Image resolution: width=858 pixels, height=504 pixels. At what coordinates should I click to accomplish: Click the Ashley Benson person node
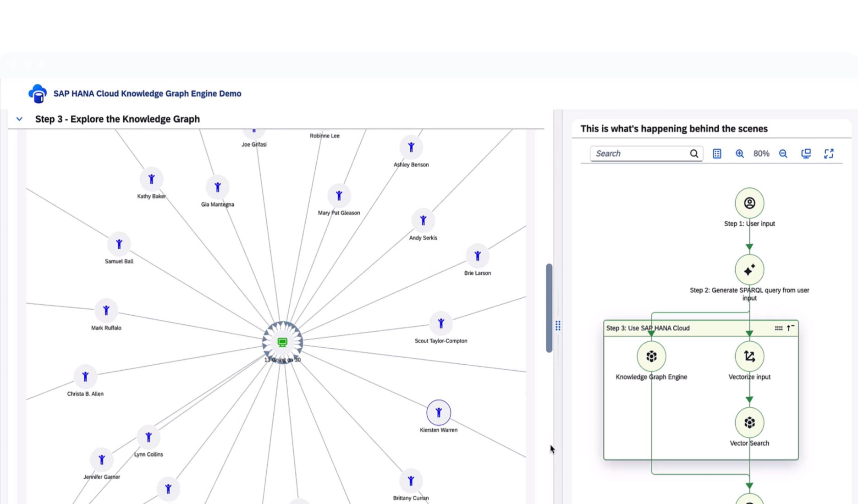tap(411, 147)
